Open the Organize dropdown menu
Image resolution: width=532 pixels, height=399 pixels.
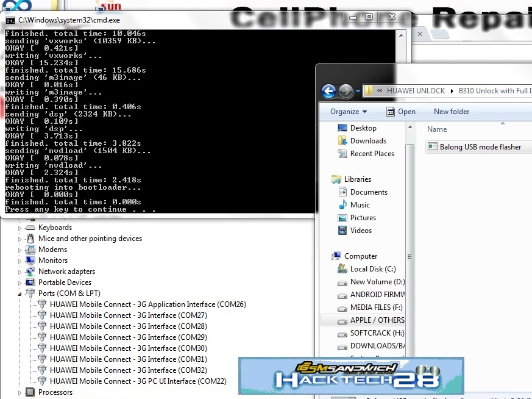tap(349, 112)
